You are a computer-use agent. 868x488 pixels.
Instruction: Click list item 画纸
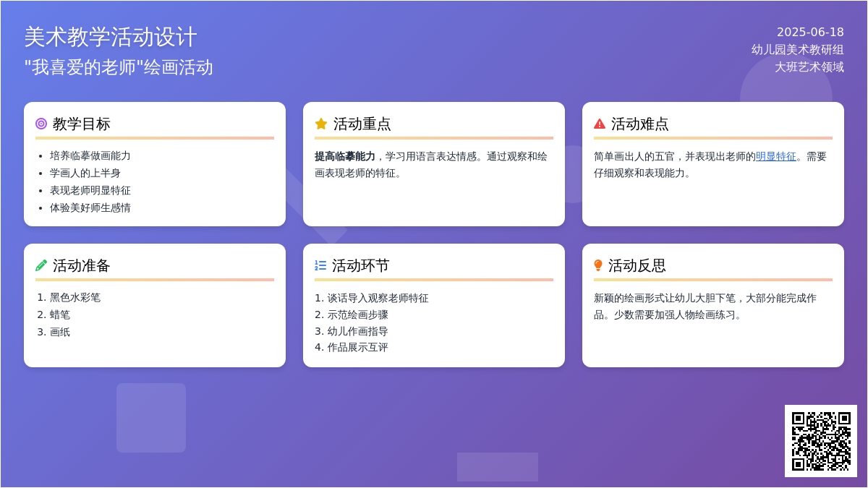click(60, 332)
